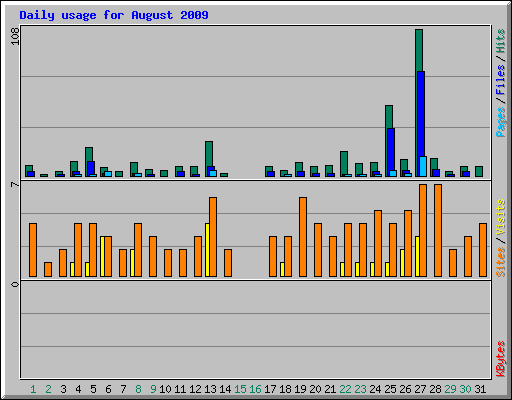
Task: Click the tallest green hits bar for day 27
Action: point(419,50)
